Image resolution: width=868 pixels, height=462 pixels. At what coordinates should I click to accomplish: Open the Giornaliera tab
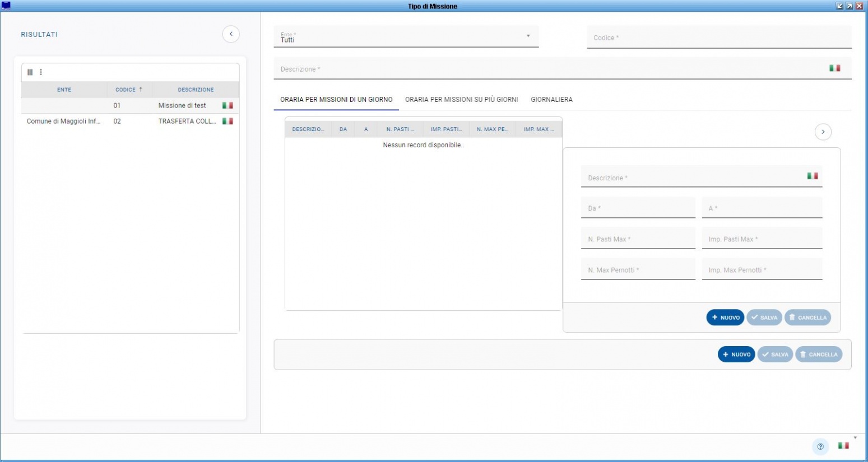pos(551,100)
